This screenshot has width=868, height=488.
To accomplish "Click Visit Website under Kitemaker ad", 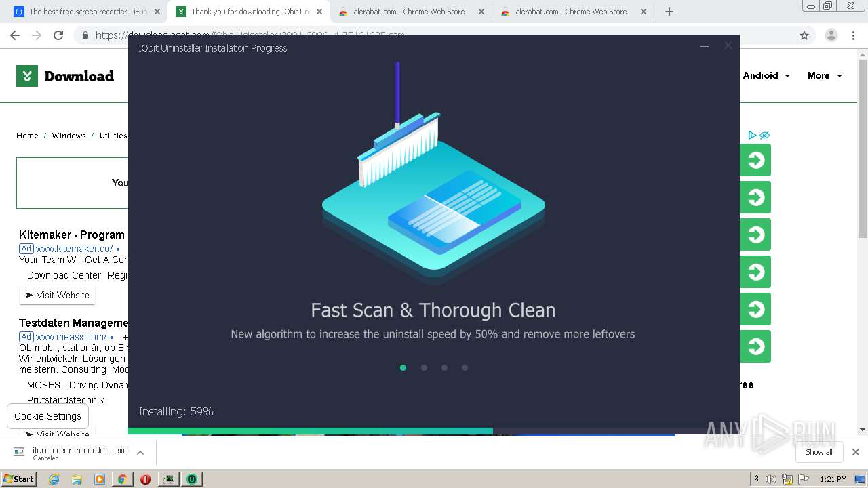I will (58, 295).
